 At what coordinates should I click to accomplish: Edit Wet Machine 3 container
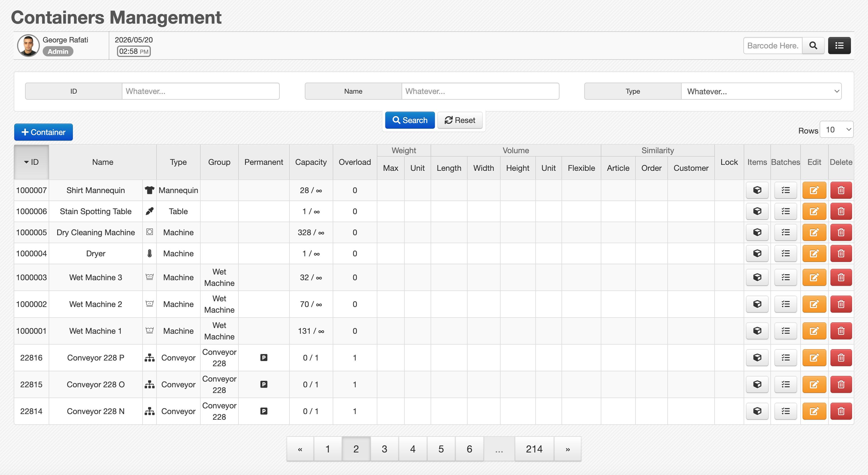[814, 277]
